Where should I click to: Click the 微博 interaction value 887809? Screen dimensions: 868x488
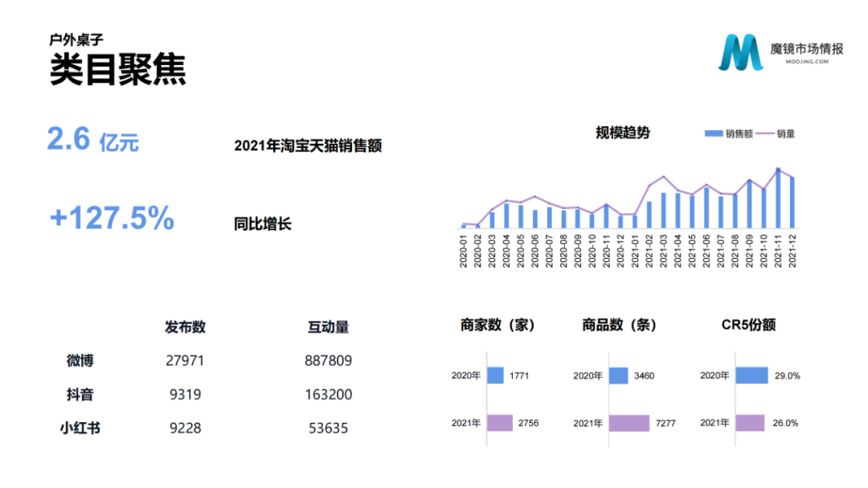[328, 361]
